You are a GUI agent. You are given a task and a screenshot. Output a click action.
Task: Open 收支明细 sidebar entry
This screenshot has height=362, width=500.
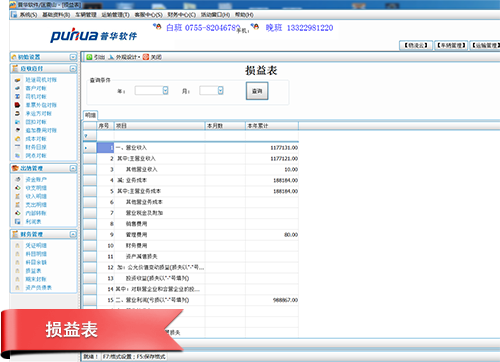[36, 188]
